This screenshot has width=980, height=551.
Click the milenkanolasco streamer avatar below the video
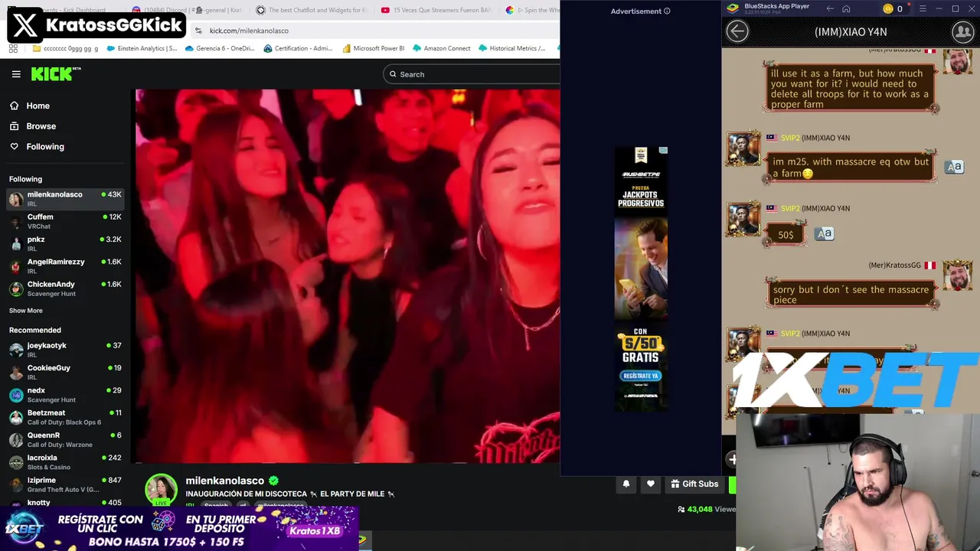pos(162,490)
